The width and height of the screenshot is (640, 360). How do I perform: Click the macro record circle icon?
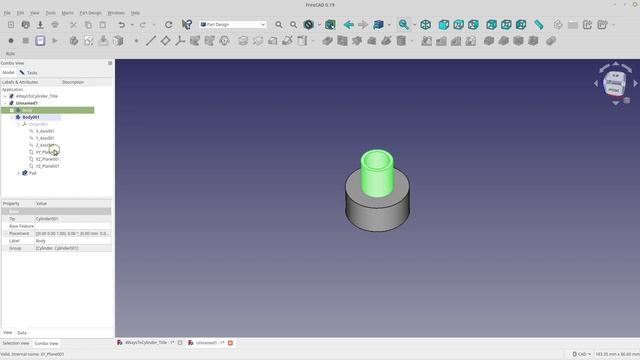[11, 41]
